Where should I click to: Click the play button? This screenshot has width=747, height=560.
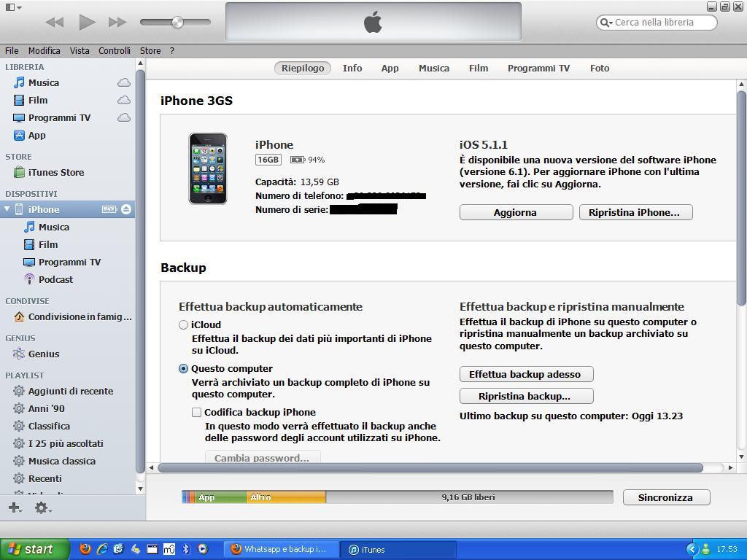point(87,22)
